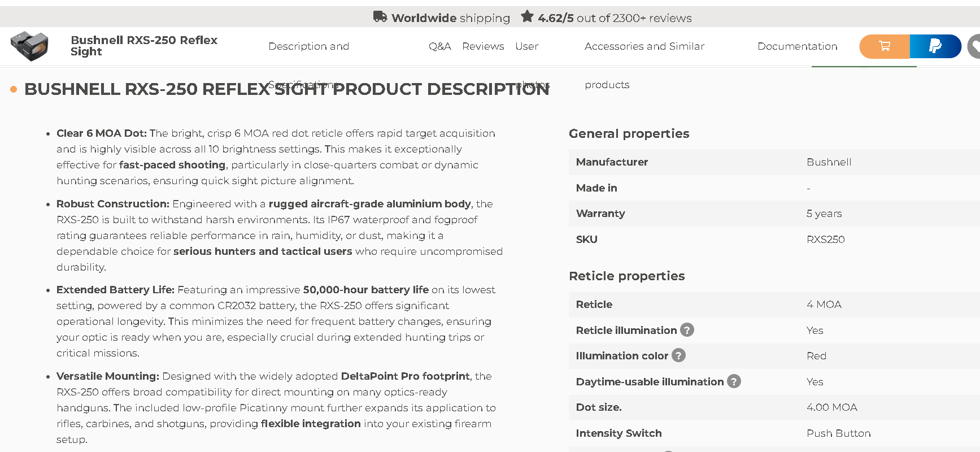Click the Product Description page heading
Screen dimensions: 980x452
click(286, 89)
